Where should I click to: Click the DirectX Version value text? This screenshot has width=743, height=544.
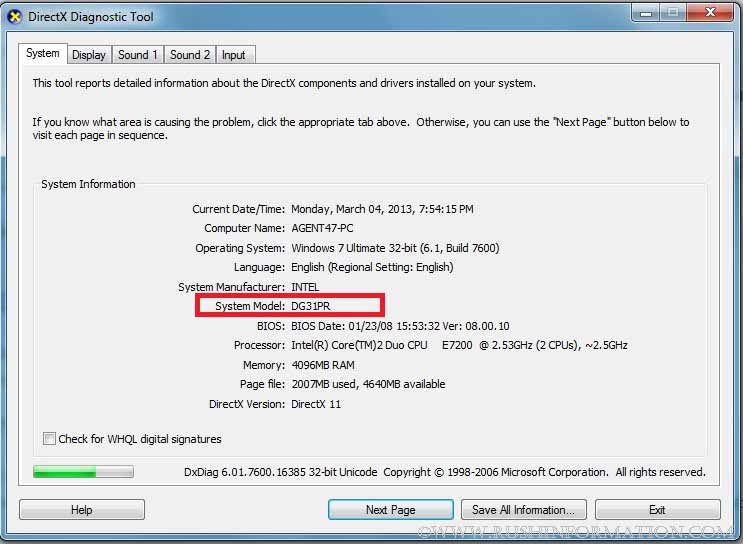tap(316, 404)
